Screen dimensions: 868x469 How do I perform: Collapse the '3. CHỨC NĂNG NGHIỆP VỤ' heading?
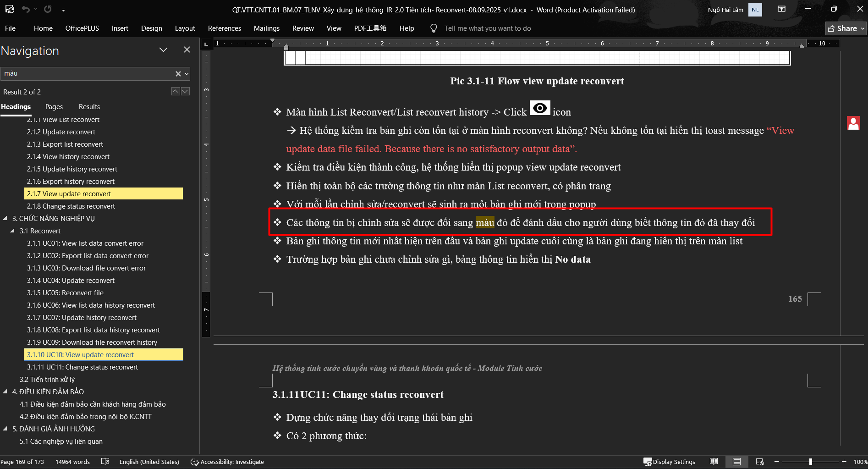(x=5, y=219)
